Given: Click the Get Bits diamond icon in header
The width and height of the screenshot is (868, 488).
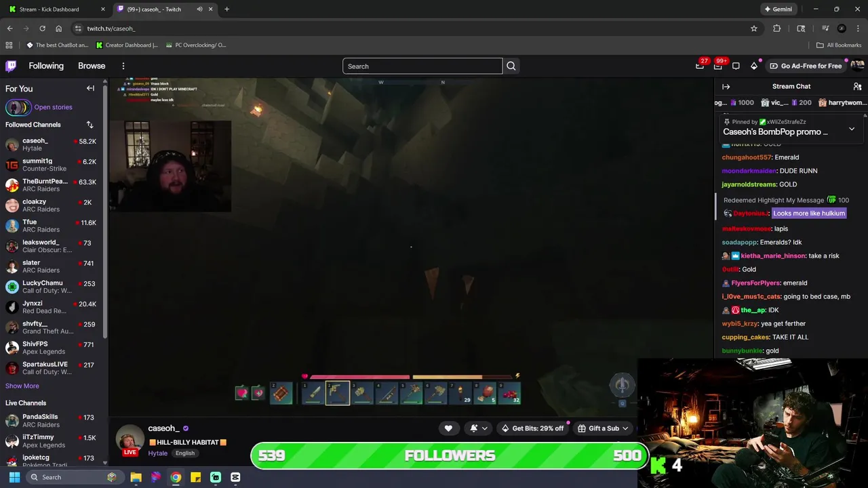Looking at the screenshot, I should click(754, 66).
